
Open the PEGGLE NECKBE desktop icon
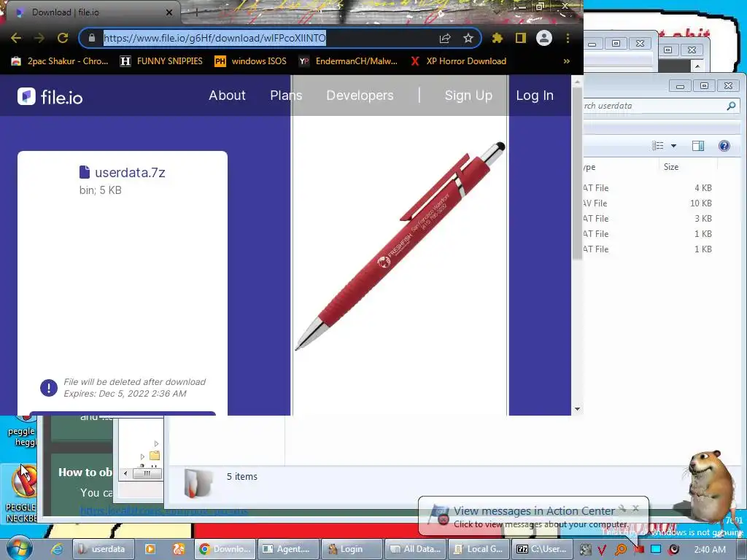(x=21, y=493)
